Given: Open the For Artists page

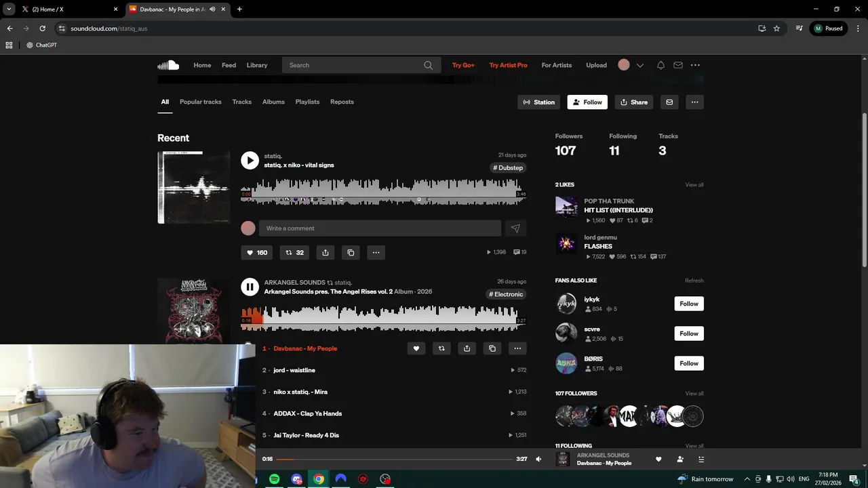Looking at the screenshot, I should pyautogui.click(x=557, y=65).
